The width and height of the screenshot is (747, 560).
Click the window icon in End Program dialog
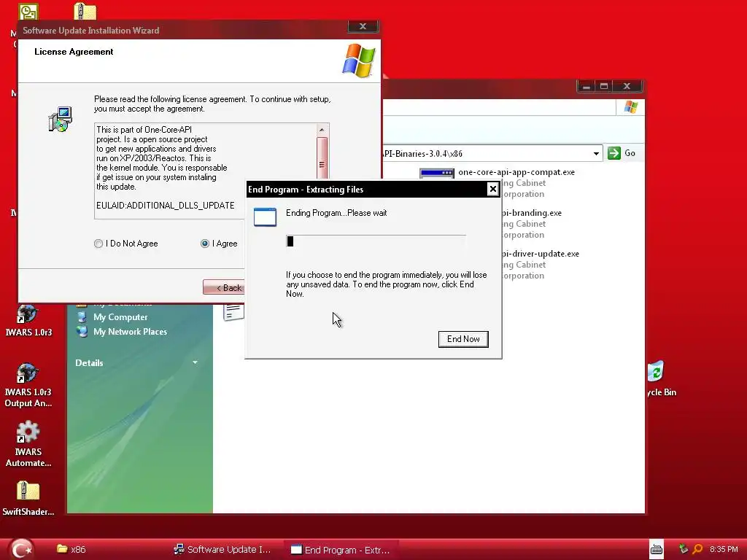coord(265,217)
